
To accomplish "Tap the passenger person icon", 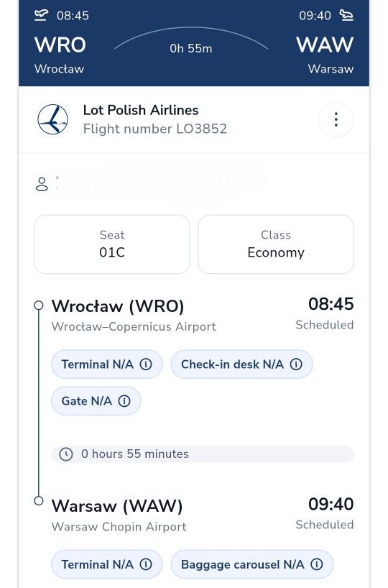I will coord(42,184).
